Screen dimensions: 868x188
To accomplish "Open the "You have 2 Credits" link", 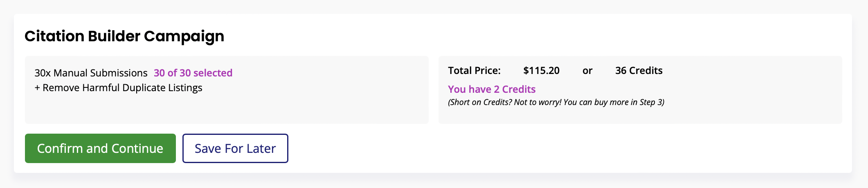I will pyautogui.click(x=492, y=89).
